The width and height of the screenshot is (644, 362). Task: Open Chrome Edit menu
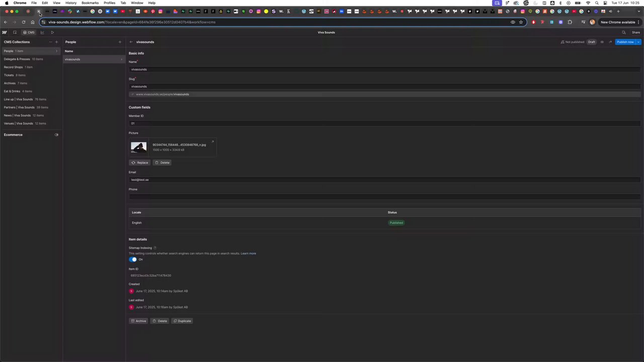(45, 3)
